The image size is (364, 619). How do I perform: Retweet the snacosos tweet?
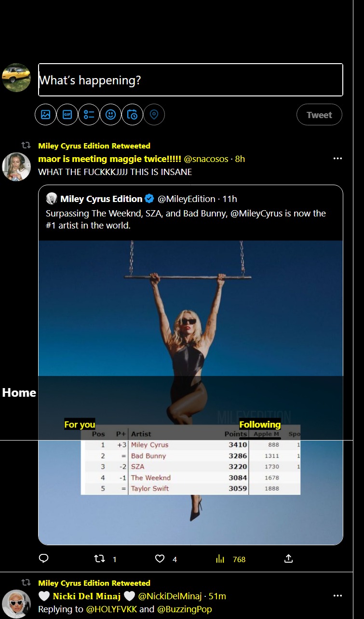tap(100, 559)
